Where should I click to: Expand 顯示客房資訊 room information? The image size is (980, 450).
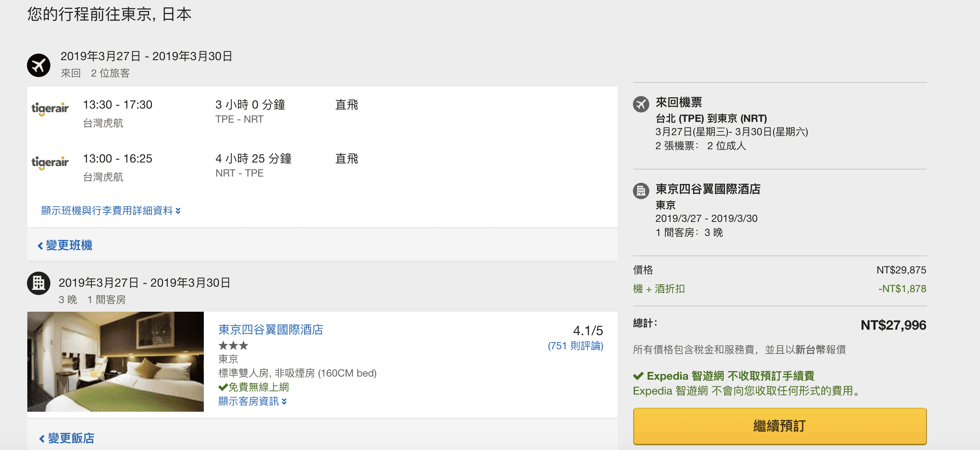coord(253,401)
